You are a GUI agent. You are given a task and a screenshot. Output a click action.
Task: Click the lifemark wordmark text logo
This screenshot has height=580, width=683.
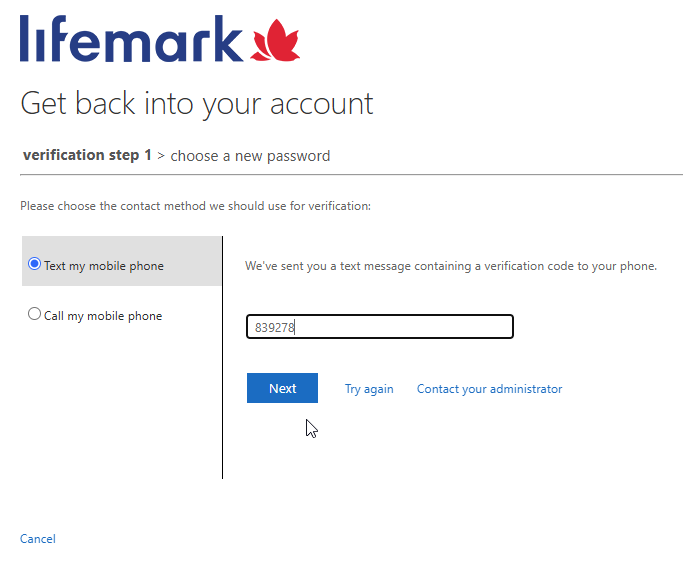131,39
